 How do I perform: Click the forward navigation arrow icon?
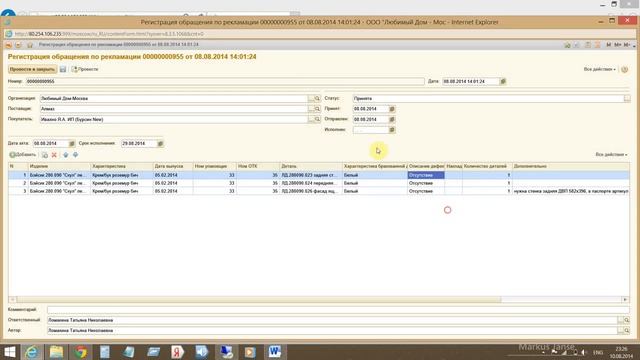(x=18, y=44)
